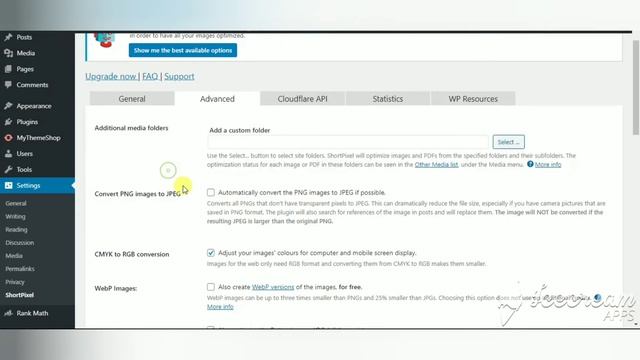Screen dimensions: 640x360
Task: Click the Media menu icon
Action: coord(8,53)
